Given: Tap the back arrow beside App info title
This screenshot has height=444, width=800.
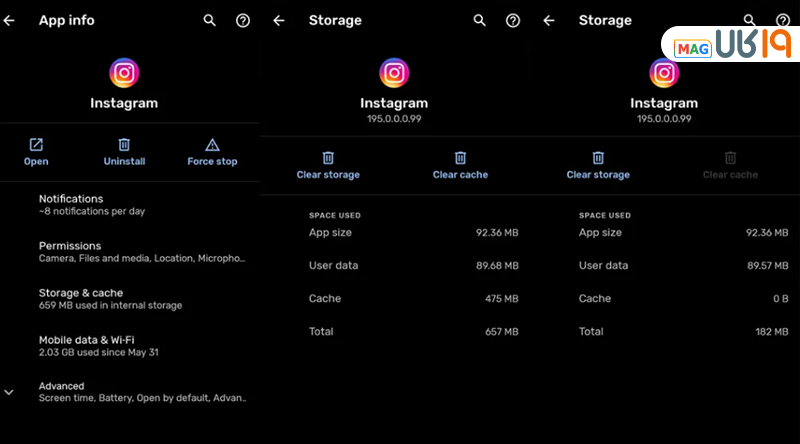Looking at the screenshot, I should 10,20.
